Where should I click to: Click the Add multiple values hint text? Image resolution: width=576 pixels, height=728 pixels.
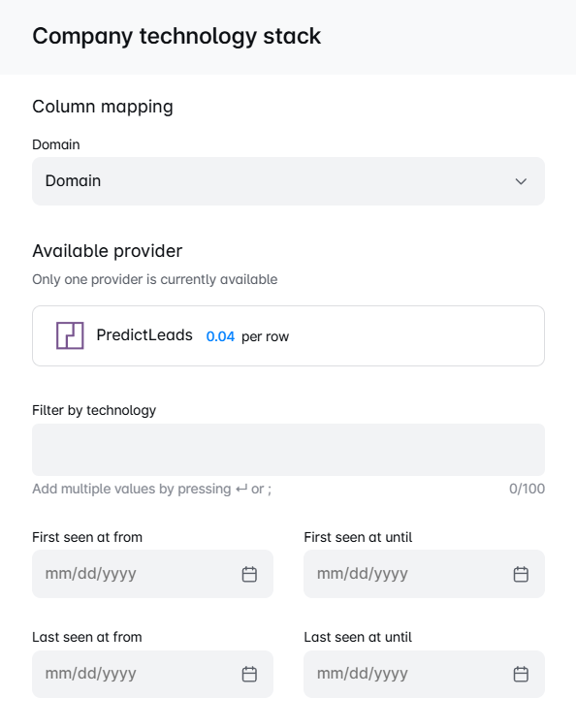152,489
